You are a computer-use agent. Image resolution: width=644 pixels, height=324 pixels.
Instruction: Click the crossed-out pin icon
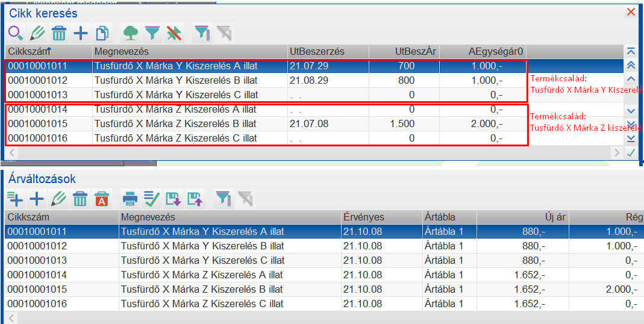point(174,33)
